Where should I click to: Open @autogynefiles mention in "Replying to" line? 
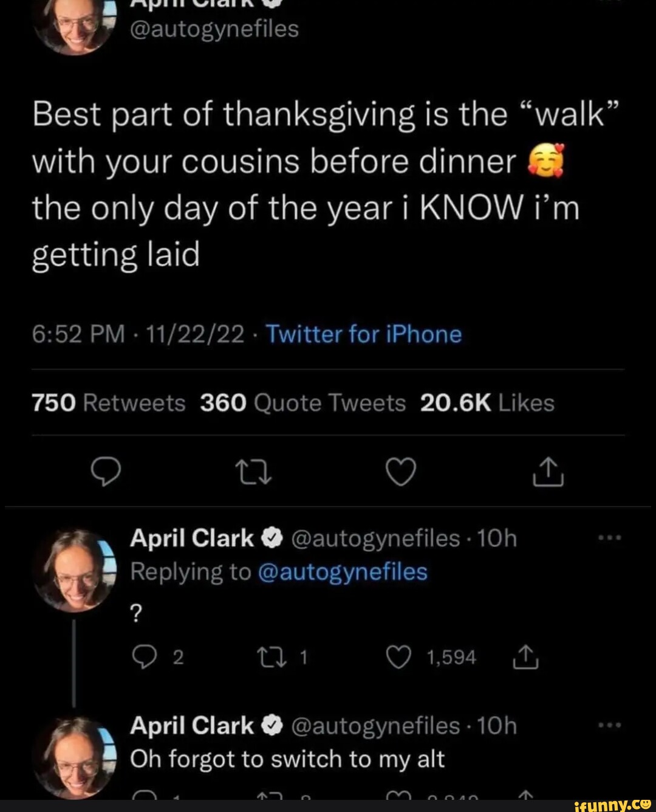[x=343, y=572]
